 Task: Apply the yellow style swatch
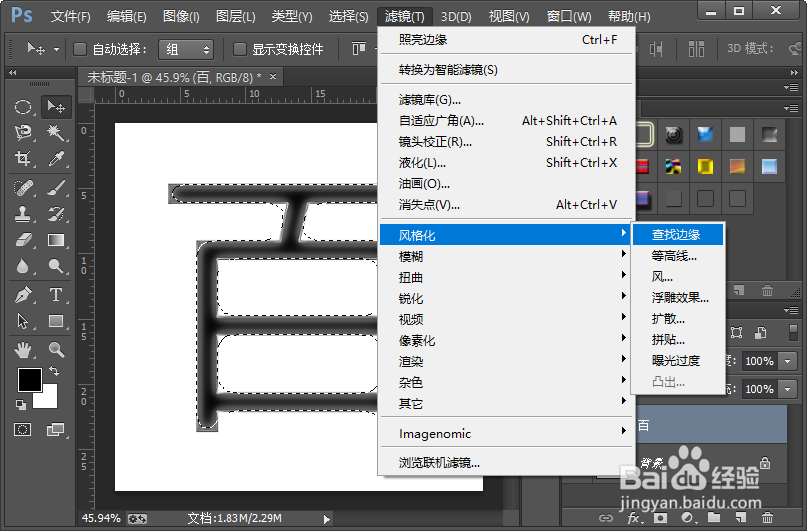[x=705, y=166]
